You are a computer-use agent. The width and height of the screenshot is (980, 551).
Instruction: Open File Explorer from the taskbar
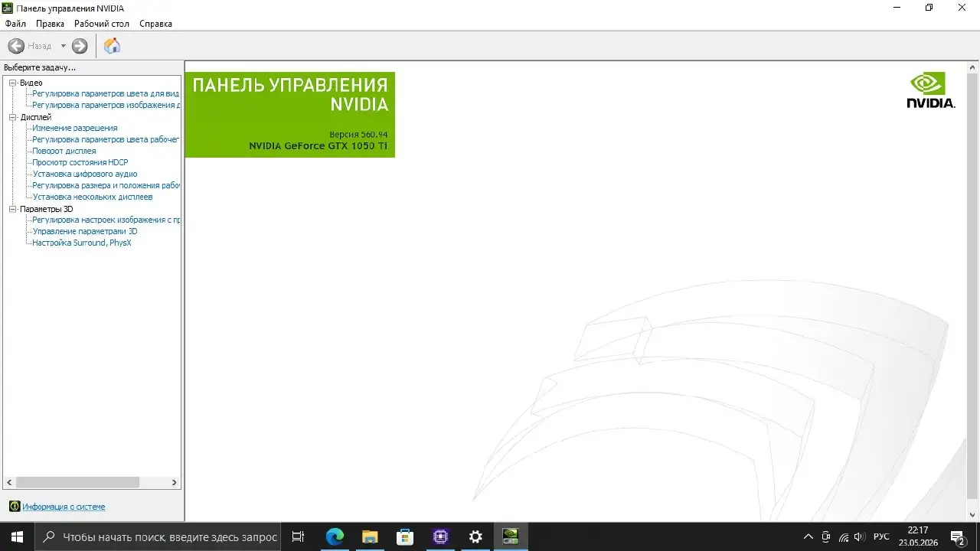(370, 537)
